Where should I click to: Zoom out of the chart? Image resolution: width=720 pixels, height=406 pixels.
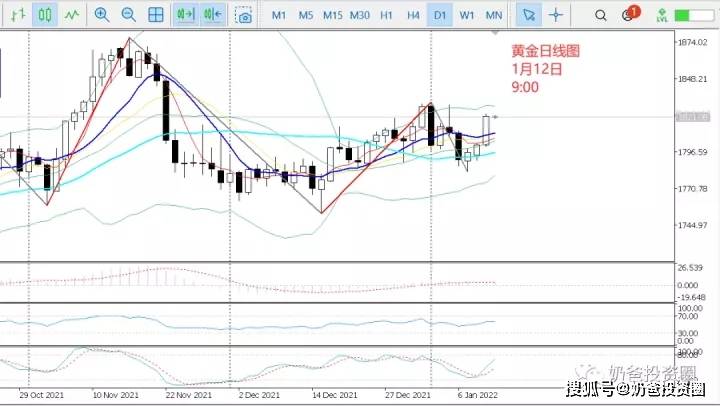(x=129, y=15)
